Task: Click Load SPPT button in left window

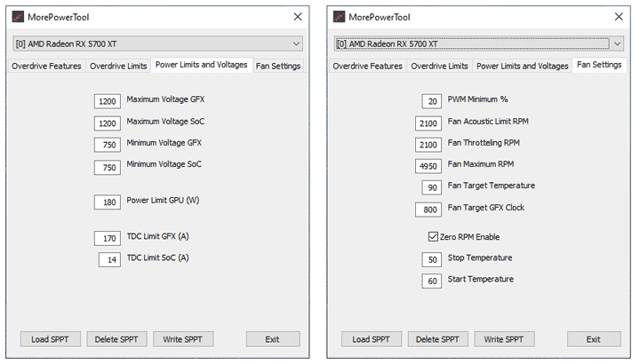Action: pos(50,339)
